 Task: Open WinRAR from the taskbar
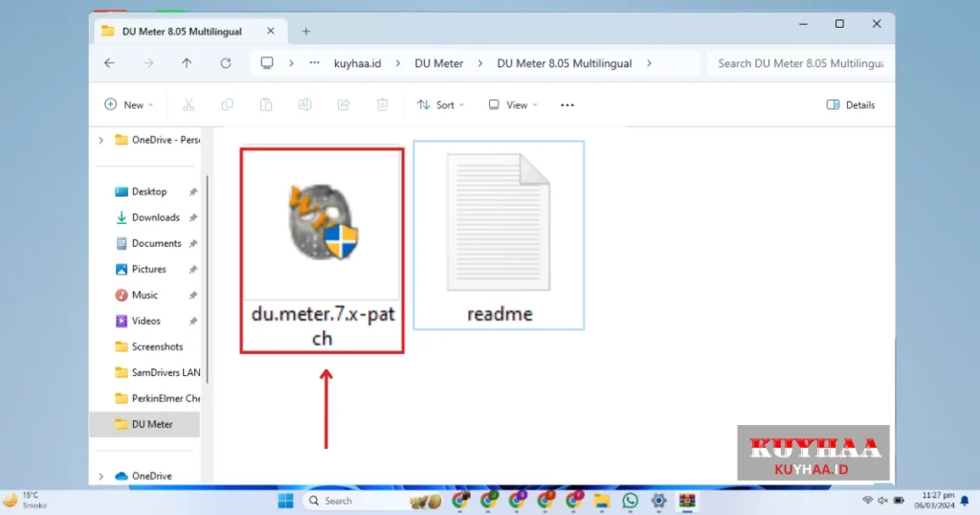[687, 501]
